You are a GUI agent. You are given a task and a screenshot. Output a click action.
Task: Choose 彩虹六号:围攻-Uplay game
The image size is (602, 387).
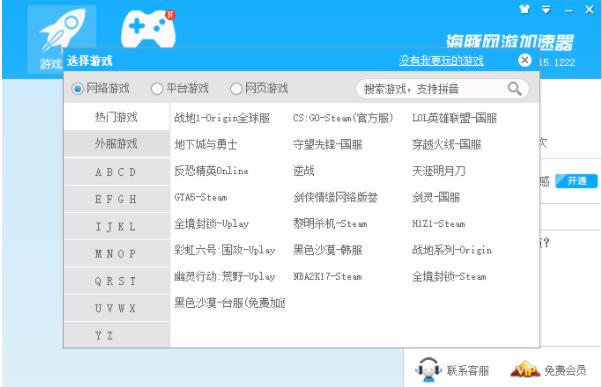(x=225, y=250)
